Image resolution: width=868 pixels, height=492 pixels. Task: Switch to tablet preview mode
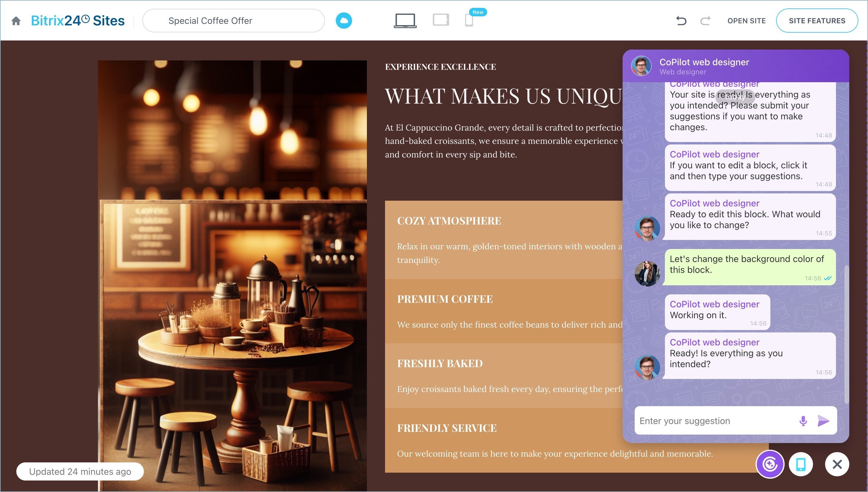441,20
